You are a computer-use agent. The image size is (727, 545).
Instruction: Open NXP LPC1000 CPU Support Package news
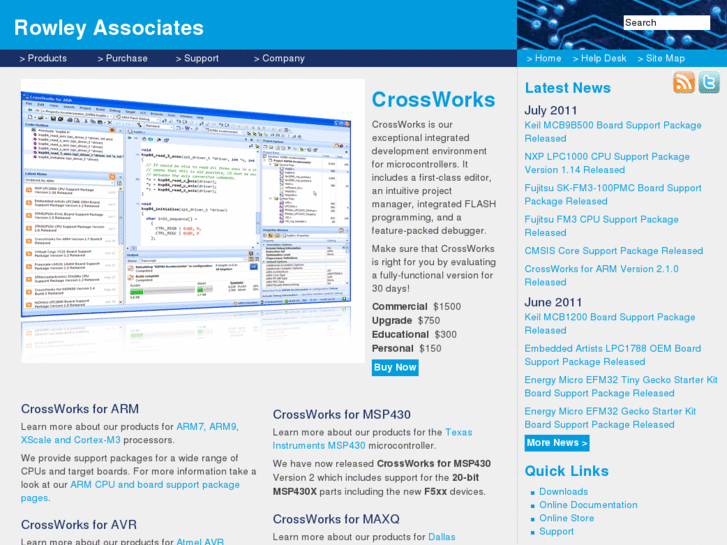pos(607,163)
